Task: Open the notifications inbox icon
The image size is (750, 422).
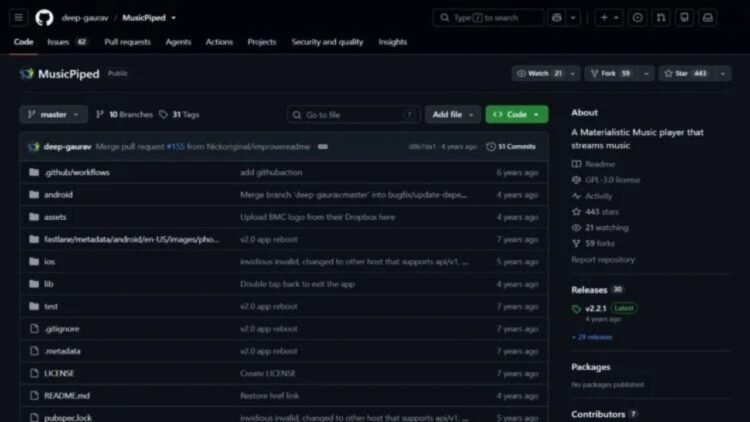Action: [x=708, y=18]
